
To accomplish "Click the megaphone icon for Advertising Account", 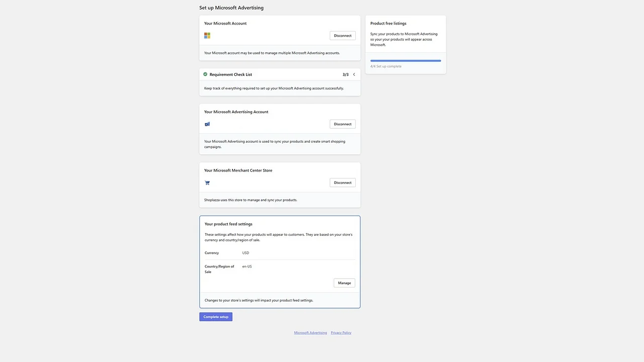I will tap(207, 124).
